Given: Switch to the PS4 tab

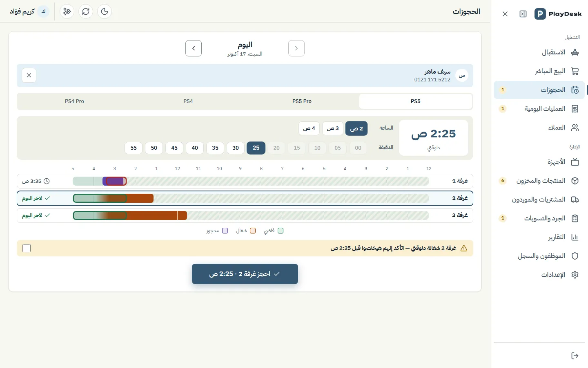Looking at the screenshot, I should pyautogui.click(x=188, y=101).
